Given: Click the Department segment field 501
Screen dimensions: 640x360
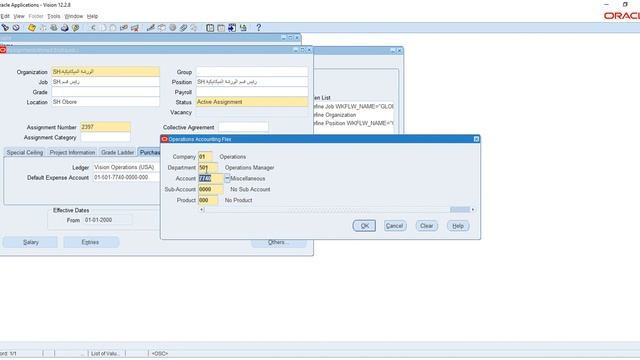Looking at the screenshot, I should [208, 167].
